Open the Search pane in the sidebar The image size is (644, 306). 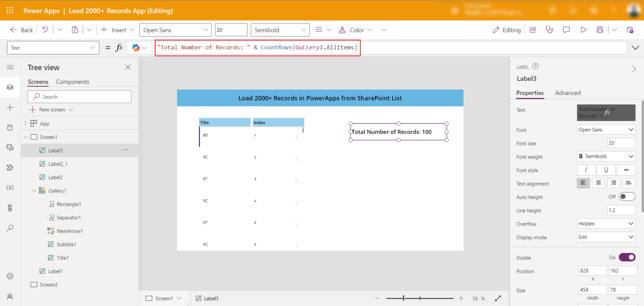tap(10, 228)
